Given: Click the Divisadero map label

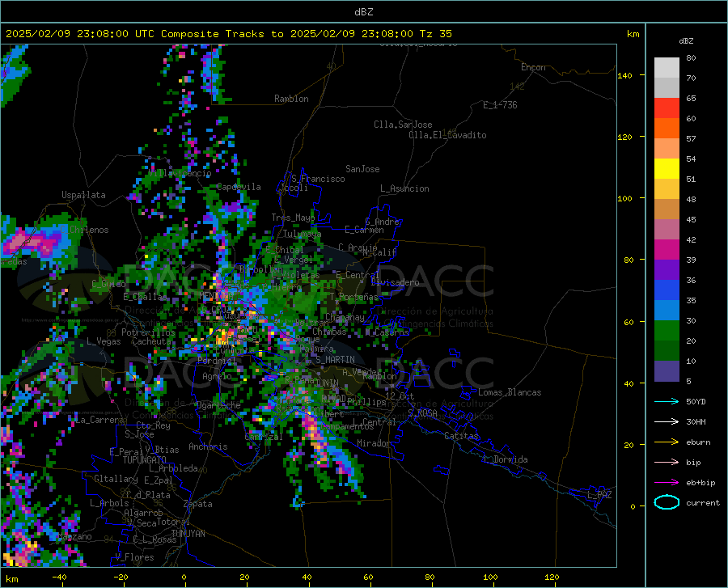Looking at the screenshot, I should point(395,282).
